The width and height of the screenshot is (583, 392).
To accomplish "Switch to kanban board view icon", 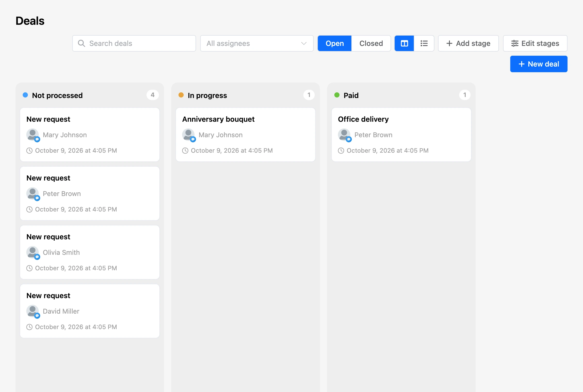I will click(x=404, y=43).
